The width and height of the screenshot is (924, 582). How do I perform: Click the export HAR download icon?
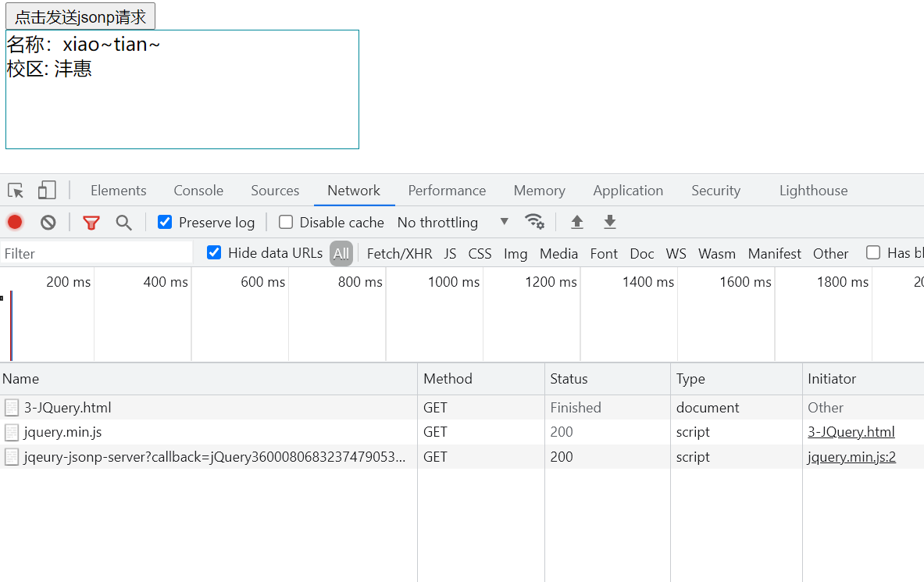(x=610, y=223)
